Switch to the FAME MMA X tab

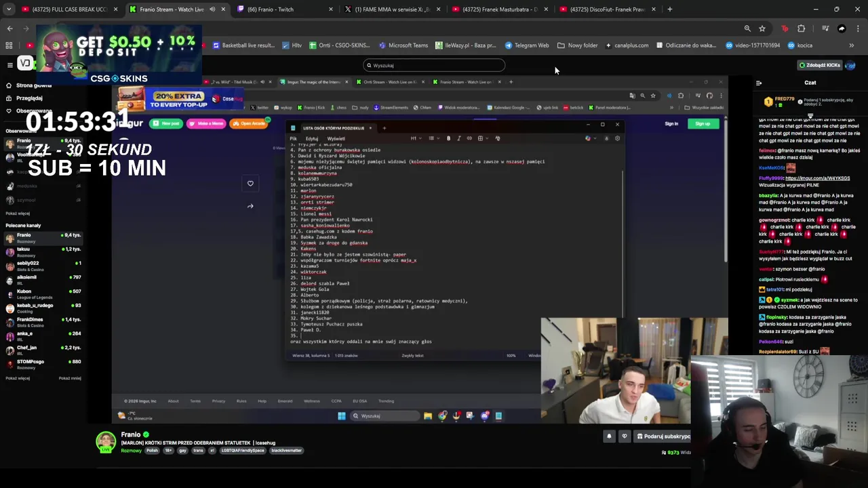tap(393, 9)
